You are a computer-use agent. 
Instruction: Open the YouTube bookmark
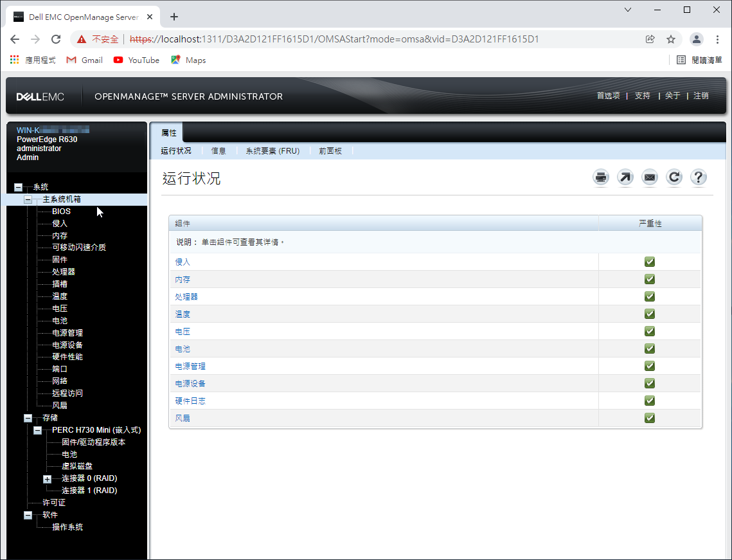[136, 60]
